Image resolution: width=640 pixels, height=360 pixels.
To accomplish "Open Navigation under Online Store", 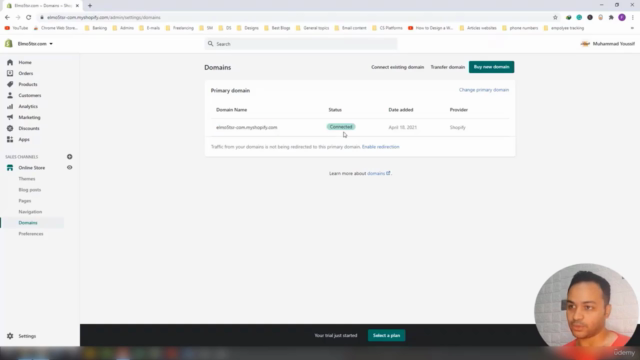I will tap(30, 212).
